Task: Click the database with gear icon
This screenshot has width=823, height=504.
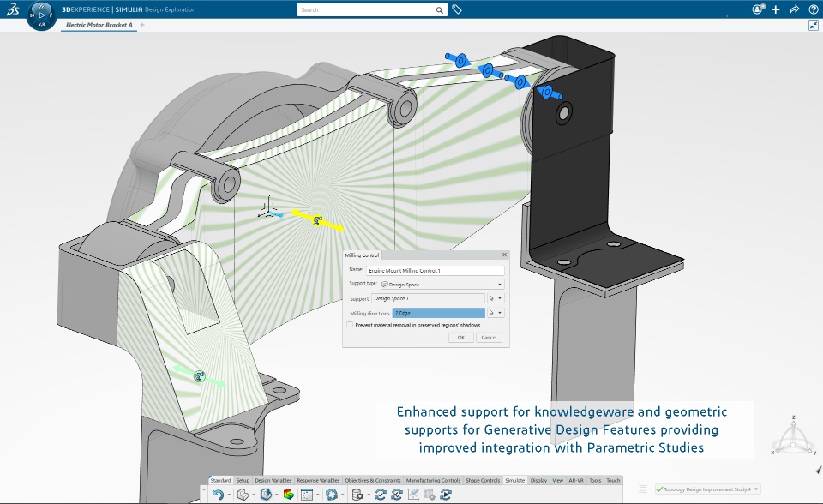Action: (357, 495)
